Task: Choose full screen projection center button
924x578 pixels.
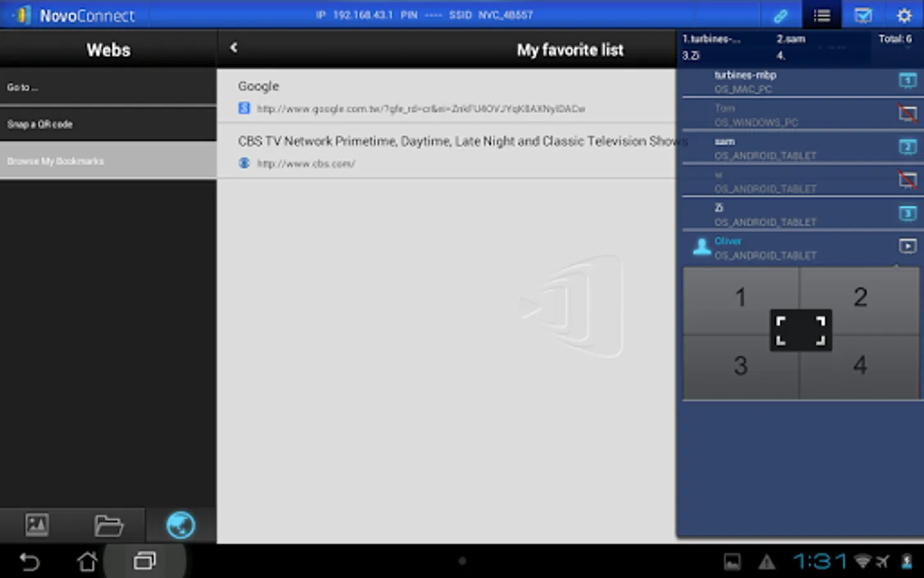Action: pos(801,331)
